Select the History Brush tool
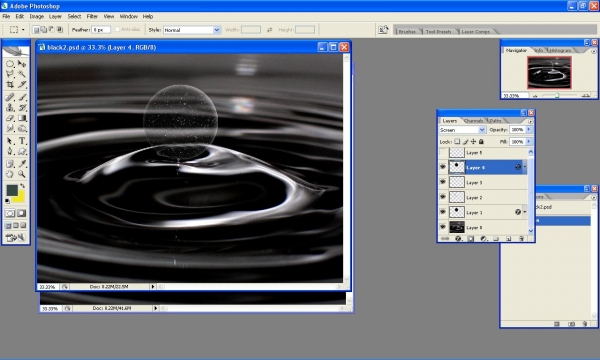This screenshot has height=360, width=600. coord(22,108)
